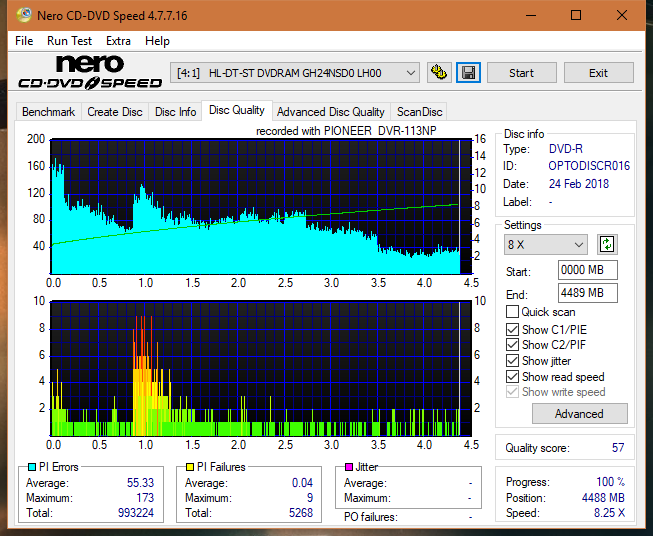Switch to the ScanDisc tab
The height and width of the screenshot is (536, 653).
pyautogui.click(x=419, y=112)
